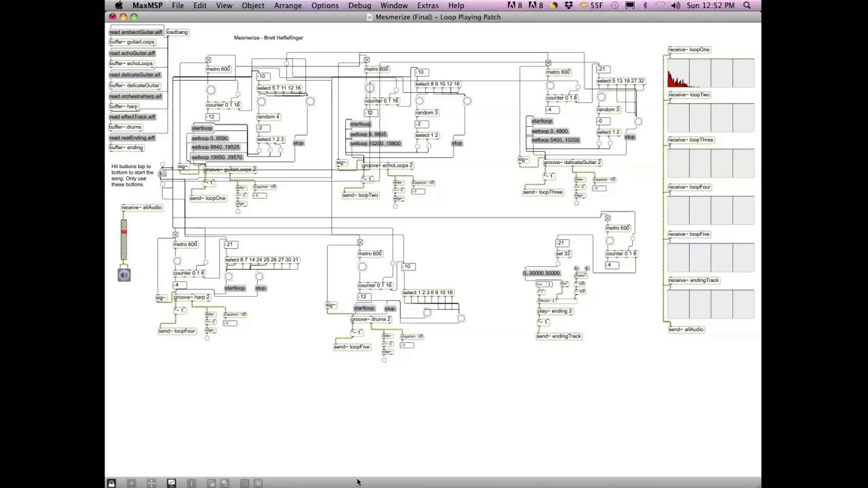
Task: Enable presentation mode from the bottom toolbar
Action: 172,483
